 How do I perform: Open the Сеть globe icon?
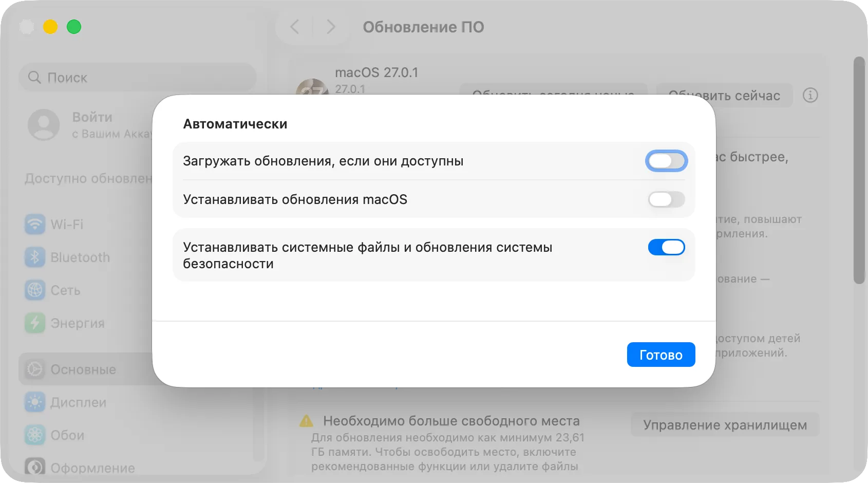click(35, 290)
